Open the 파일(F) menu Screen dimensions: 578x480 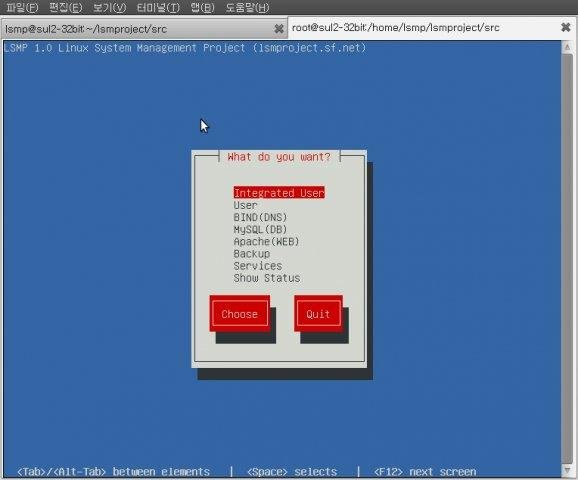(22, 7)
